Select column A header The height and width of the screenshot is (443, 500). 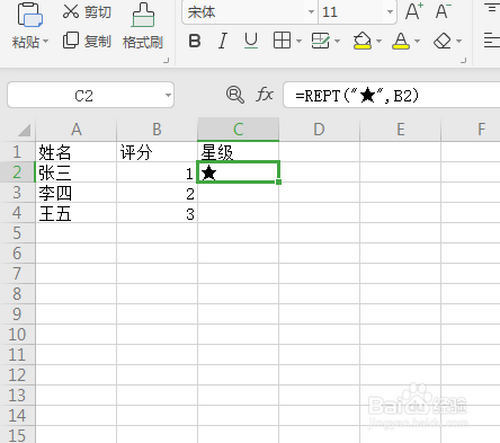[x=76, y=129]
